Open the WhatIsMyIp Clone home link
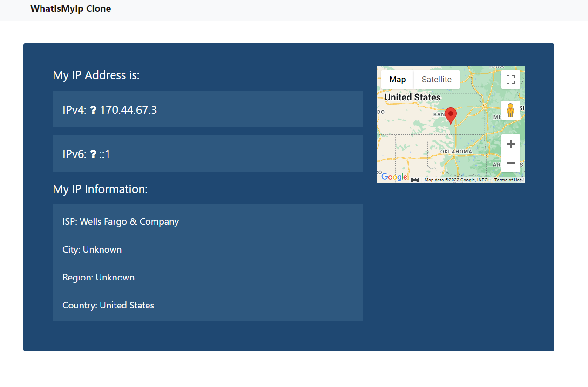 point(71,8)
